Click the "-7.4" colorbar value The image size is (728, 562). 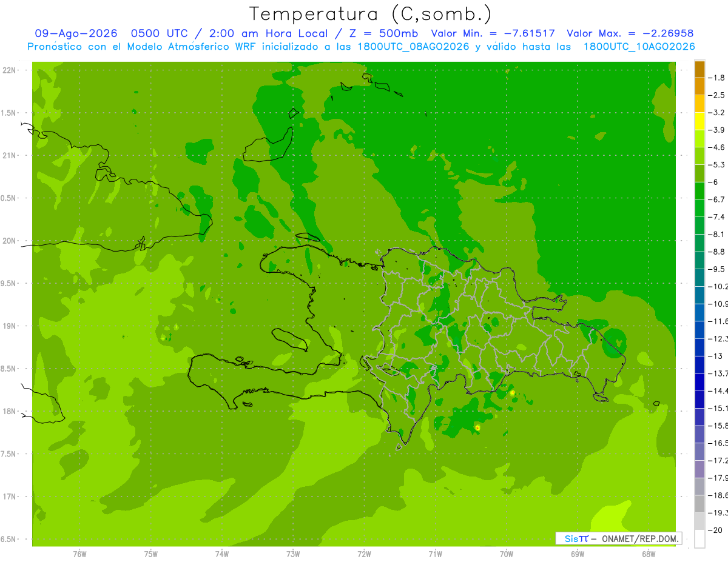tap(716, 217)
